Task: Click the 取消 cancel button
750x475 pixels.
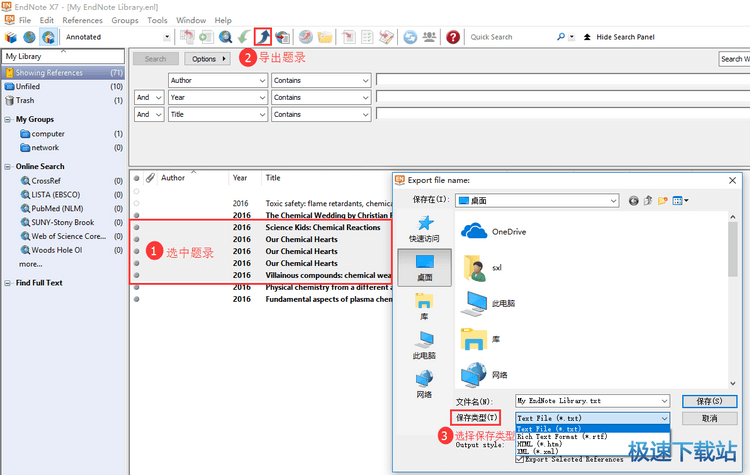Action: [x=709, y=419]
